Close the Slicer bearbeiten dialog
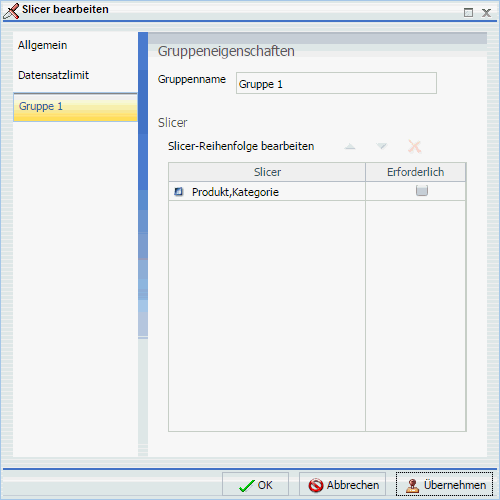 click(486, 13)
